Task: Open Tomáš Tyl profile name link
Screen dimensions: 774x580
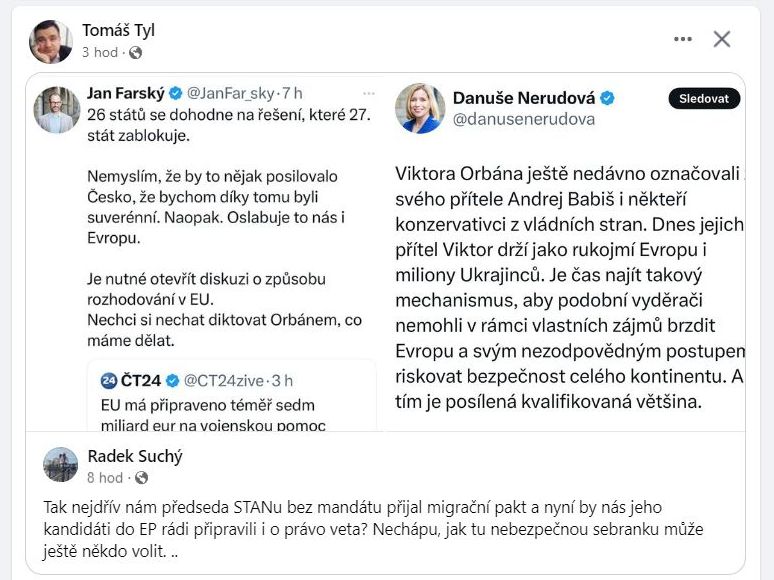Action: tap(118, 30)
